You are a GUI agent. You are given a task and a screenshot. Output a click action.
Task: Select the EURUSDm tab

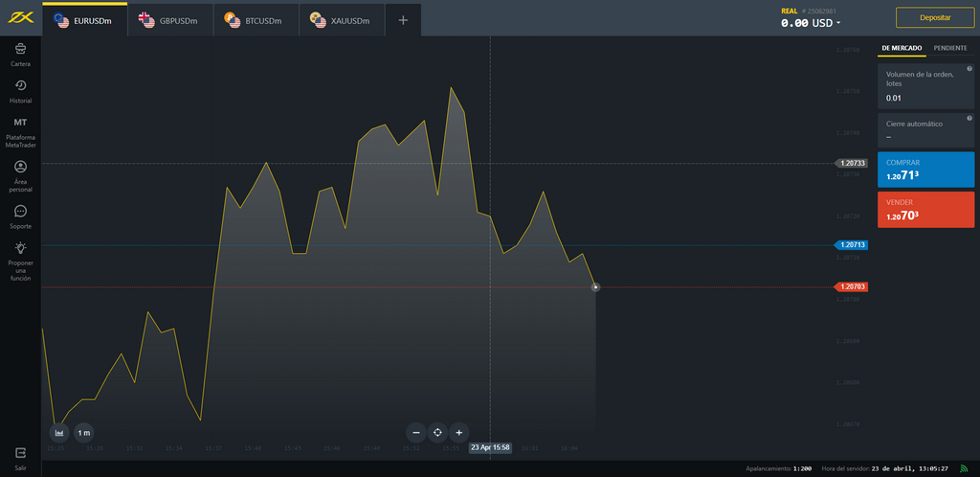[85, 20]
